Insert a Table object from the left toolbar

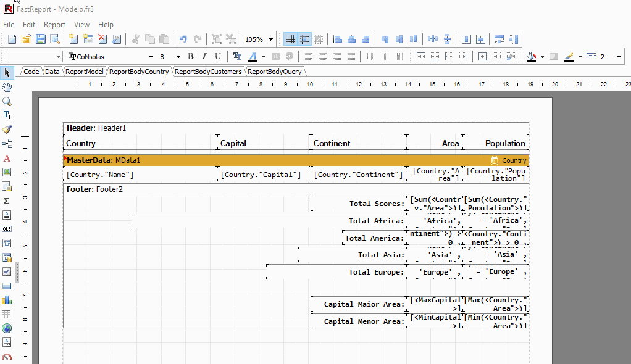click(x=7, y=314)
